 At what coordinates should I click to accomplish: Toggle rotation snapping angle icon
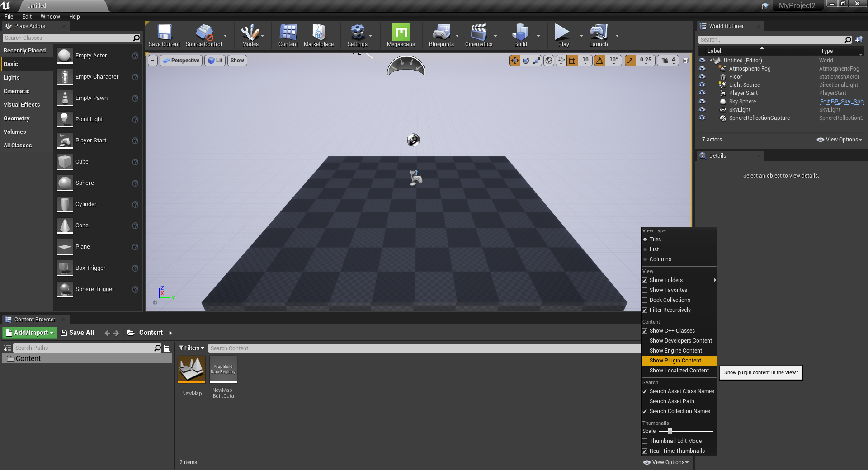click(x=600, y=61)
